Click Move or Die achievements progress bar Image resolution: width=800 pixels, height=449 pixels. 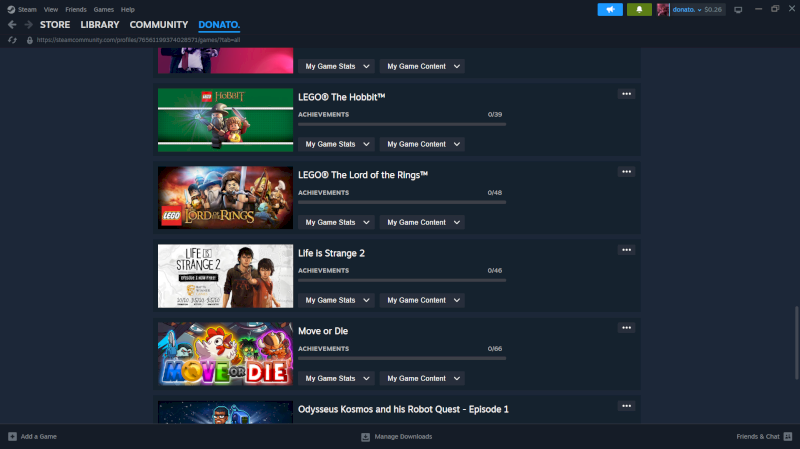pos(402,359)
